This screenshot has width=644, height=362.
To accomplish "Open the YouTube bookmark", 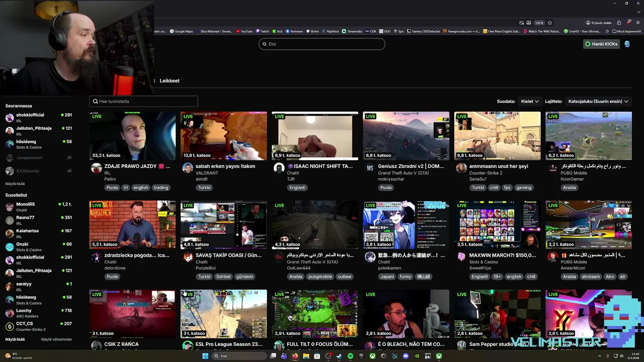I will 244,31.
